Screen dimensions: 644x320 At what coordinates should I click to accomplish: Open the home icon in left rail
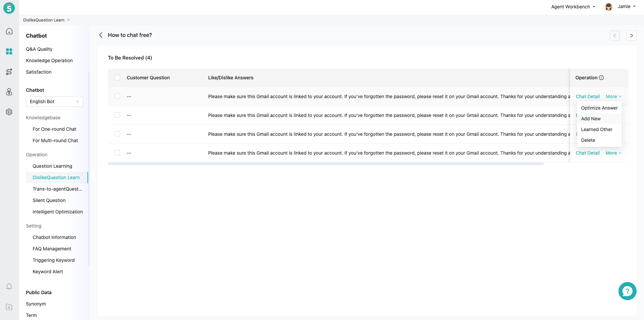(9, 31)
